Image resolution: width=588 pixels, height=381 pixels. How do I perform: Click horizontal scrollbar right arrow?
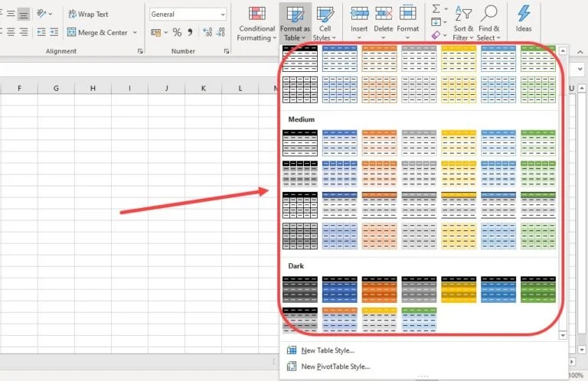[572, 362]
